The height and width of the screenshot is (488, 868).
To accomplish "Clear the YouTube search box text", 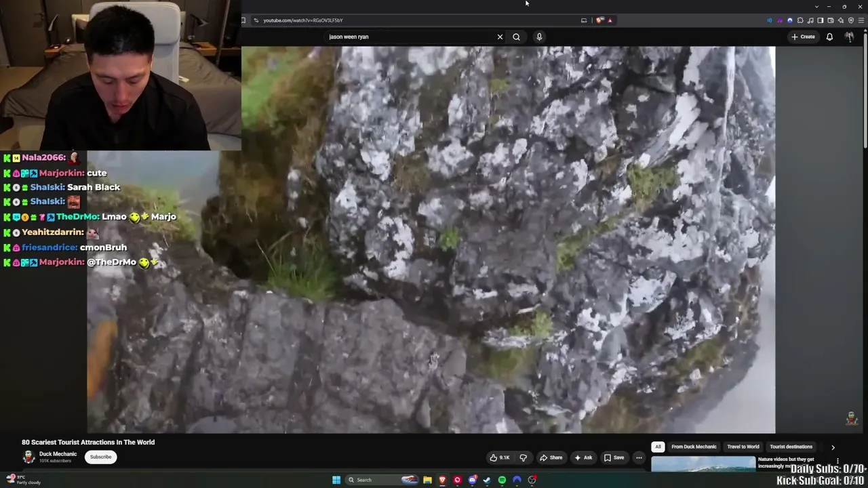I will [500, 37].
